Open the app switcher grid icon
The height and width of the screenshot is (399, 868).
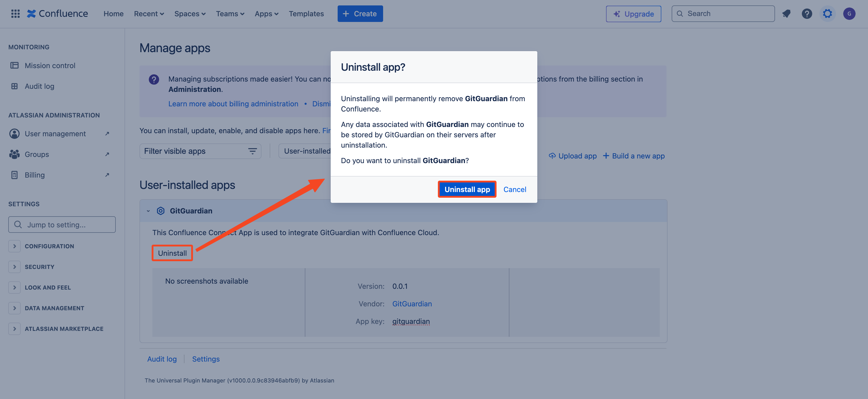[16, 14]
